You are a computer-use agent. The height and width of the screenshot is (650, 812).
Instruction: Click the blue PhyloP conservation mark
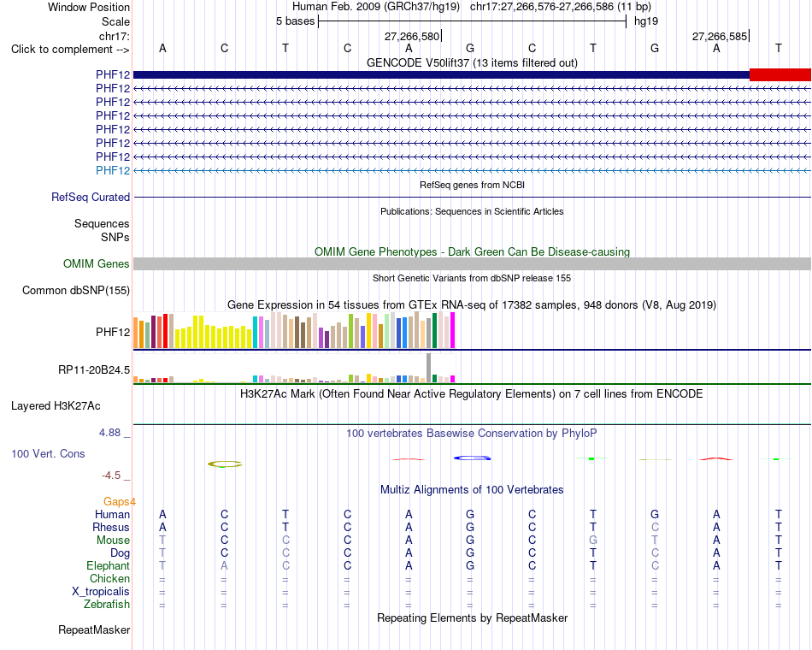tap(472, 458)
